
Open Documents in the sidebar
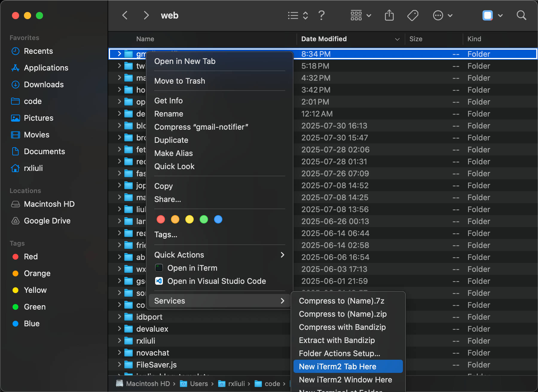pos(38,151)
